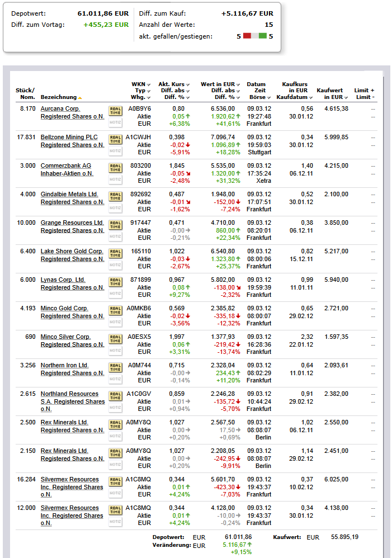
Task: Open NOTIZ note for Gindalbie Metals Ltd.
Action: click(115, 208)
